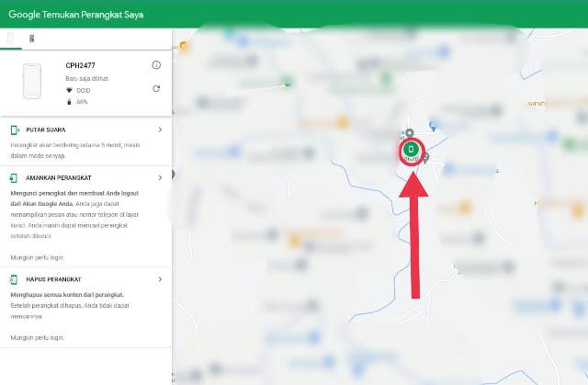
Task: Click the gray map pin above device marker
Action: (x=410, y=133)
